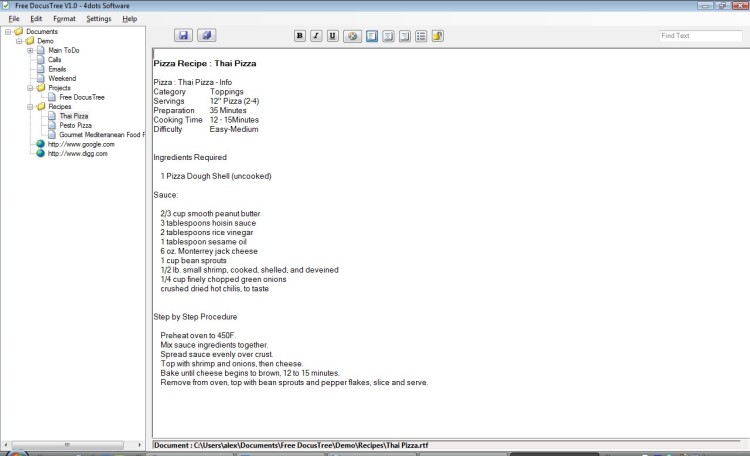Viewport: 750px width, 456px height.
Task: Open the font color palette
Action: [352, 36]
